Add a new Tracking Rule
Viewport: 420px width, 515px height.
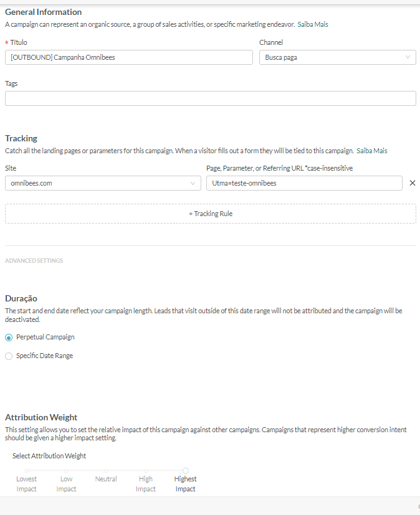211,214
